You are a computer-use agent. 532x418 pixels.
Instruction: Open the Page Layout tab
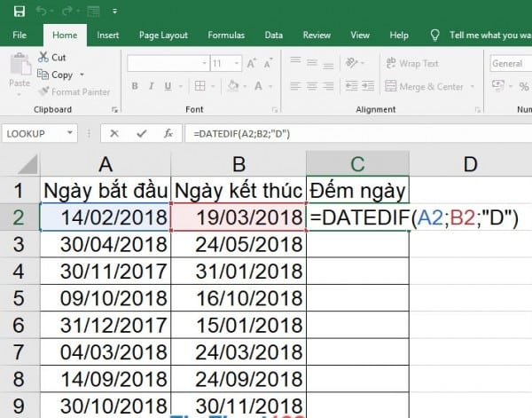[x=163, y=35]
